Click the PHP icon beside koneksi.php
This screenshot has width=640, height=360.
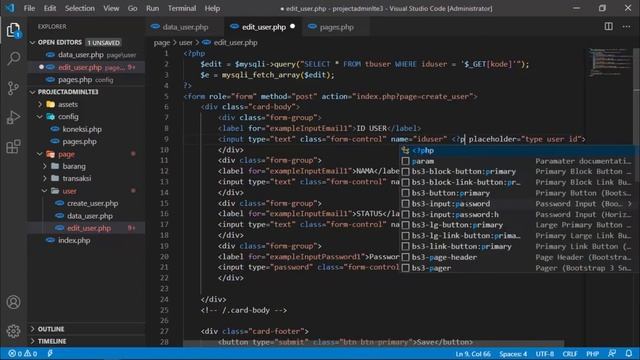coord(55,129)
